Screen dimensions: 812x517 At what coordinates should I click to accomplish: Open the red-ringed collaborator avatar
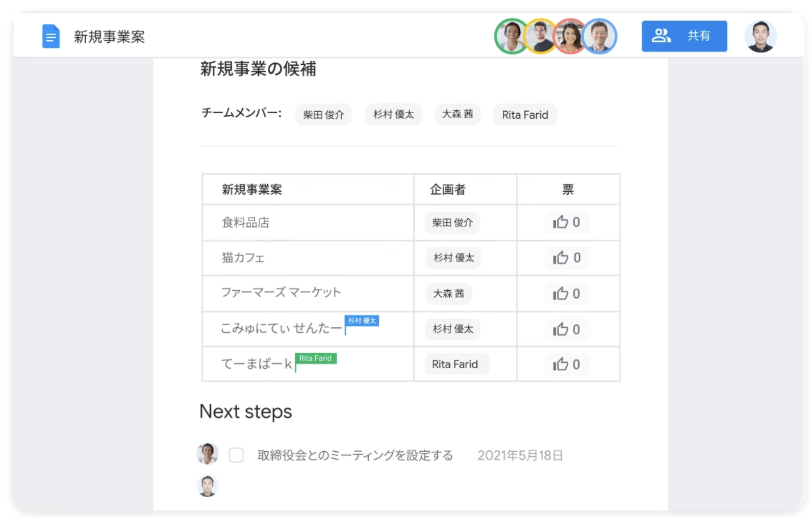pyautogui.click(x=569, y=36)
